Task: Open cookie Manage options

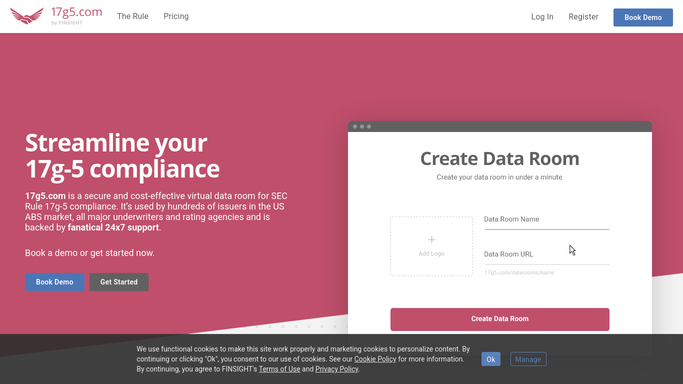Action: coord(528,359)
